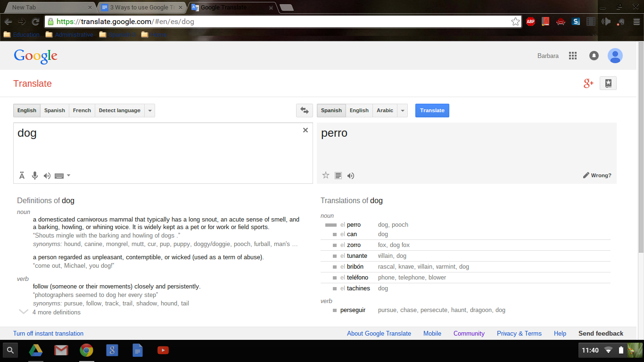Select English as target language
Screen dimensions: 644x362
pyautogui.click(x=359, y=110)
